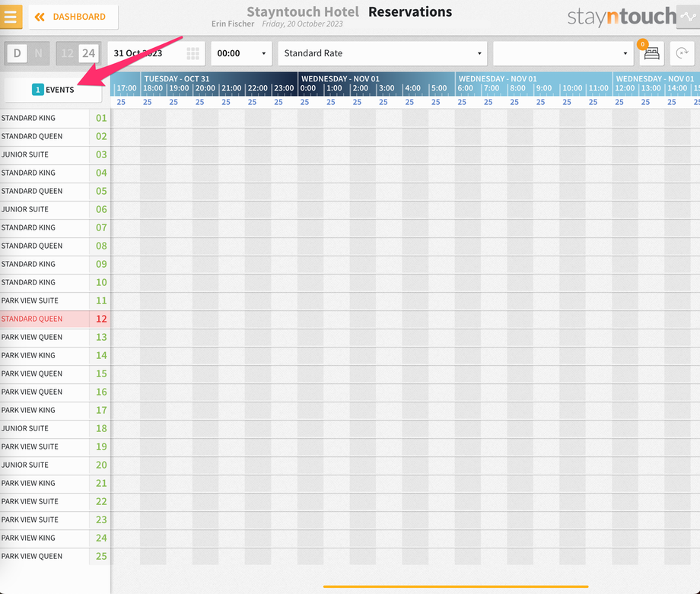The height and width of the screenshot is (594, 700).
Task: Click the 12:00 hour marker
Action: (x=625, y=89)
